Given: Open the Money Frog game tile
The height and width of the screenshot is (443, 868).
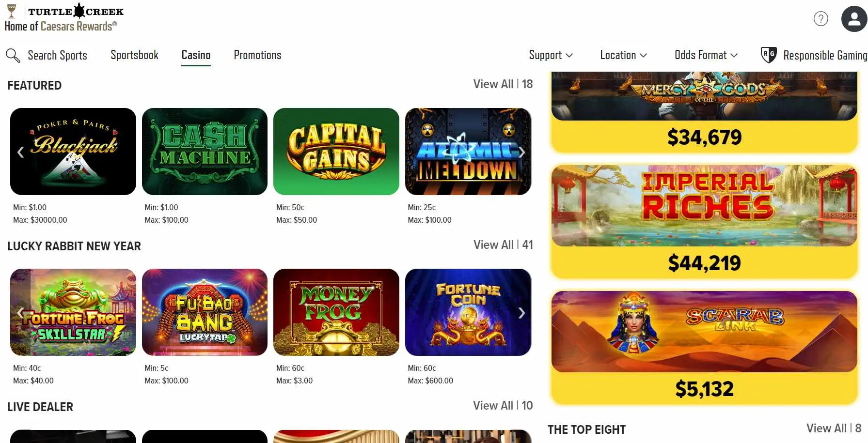Looking at the screenshot, I should pyautogui.click(x=336, y=312).
